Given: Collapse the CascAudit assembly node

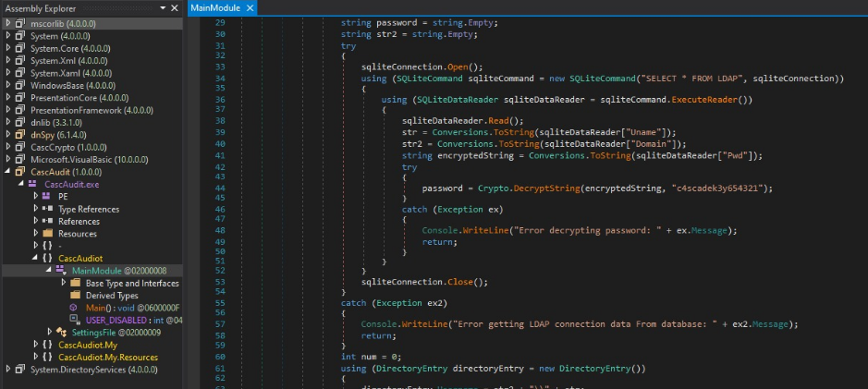Looking at the screenshot, I should [9, 172].
